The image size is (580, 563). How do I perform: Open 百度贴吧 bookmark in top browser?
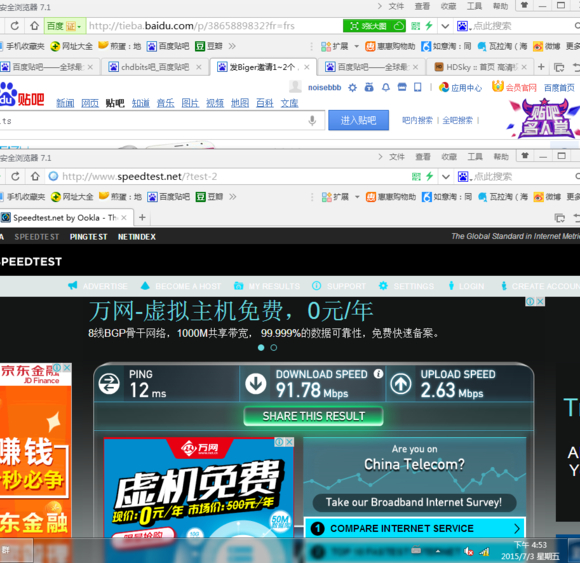pos(168,46)
